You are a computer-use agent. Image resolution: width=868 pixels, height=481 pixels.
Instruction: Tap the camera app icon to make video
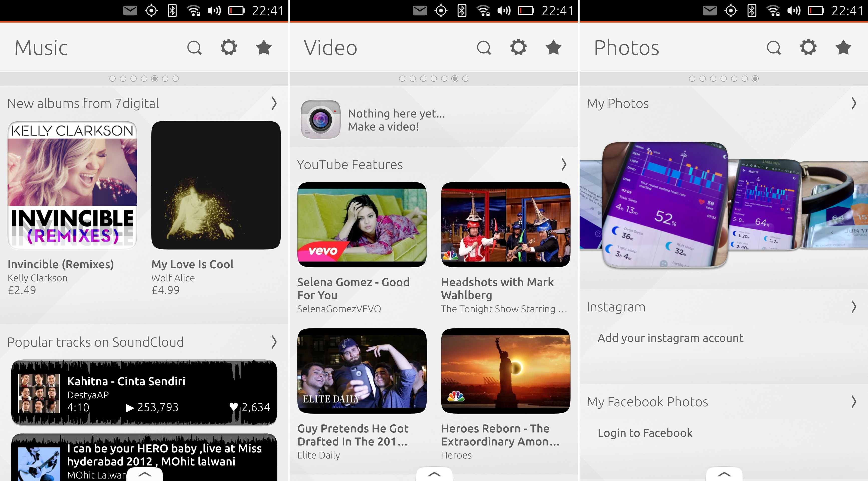320,119
